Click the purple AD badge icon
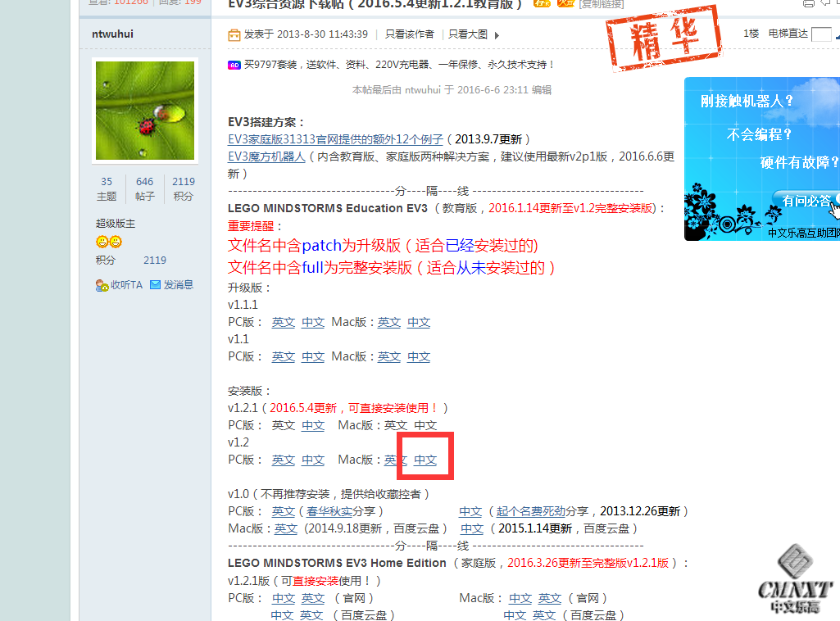 point(234,65)
